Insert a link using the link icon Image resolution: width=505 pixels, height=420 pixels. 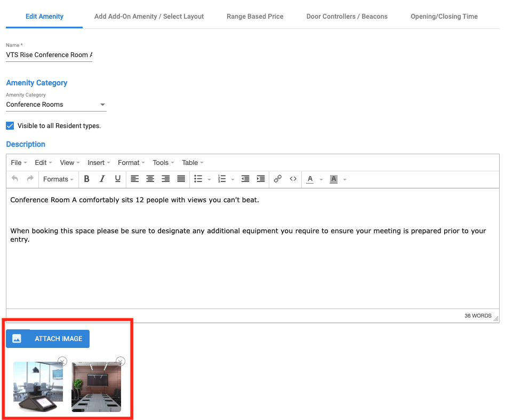[277, 179]
